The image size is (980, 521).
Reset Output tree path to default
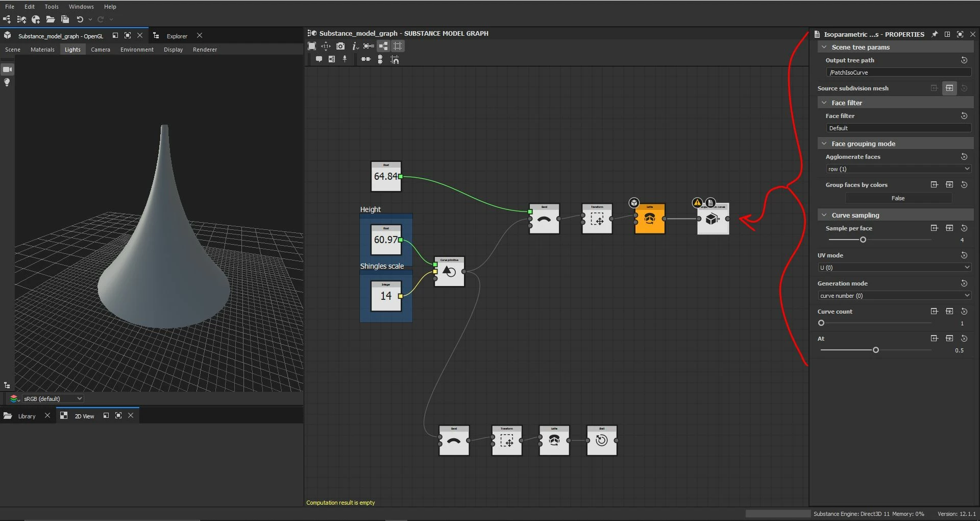point(964,60)
